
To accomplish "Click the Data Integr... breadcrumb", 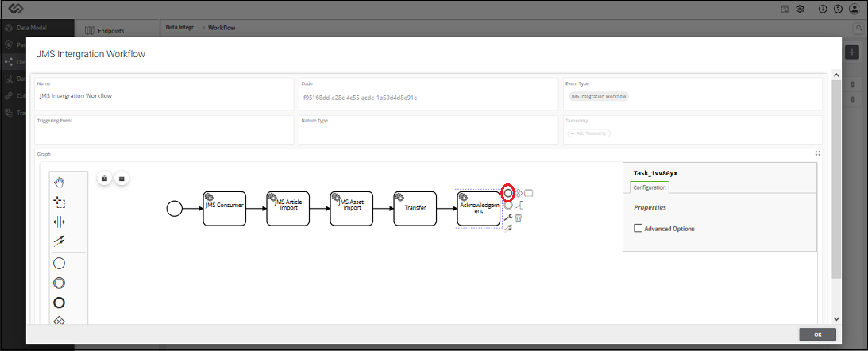I will (182, 28).
